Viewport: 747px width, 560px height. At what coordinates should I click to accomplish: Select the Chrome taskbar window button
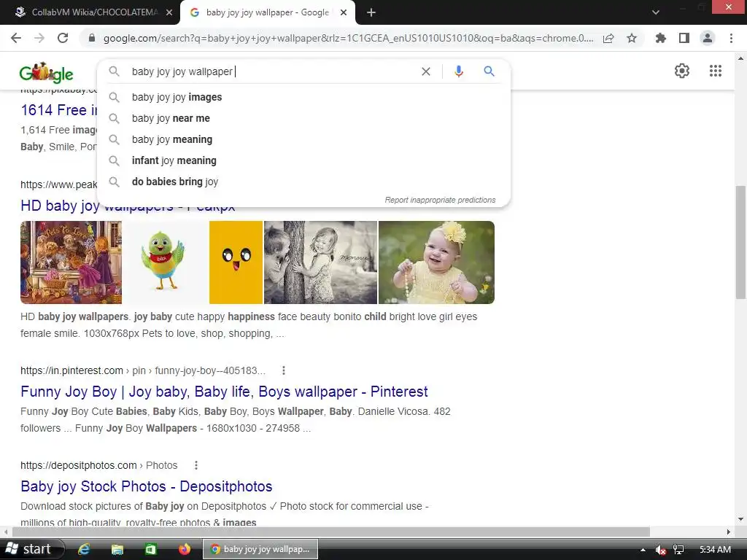260,549
